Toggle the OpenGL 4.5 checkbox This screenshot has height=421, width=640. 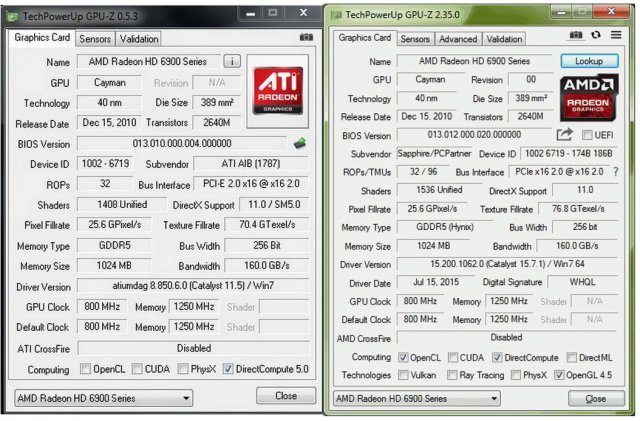pyautogui.click(x=559, y=374)
